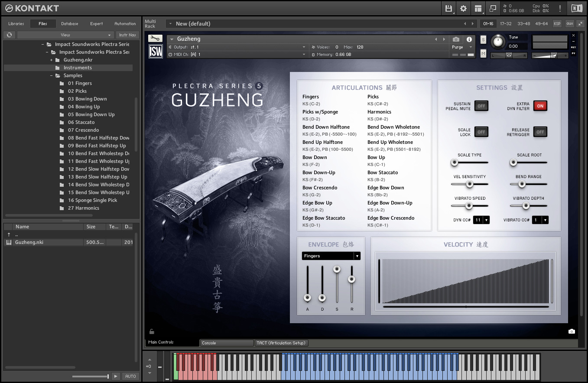588x383 pixels.
Task: Click the transpose plus on the keyboard
Action: point(149,360)
